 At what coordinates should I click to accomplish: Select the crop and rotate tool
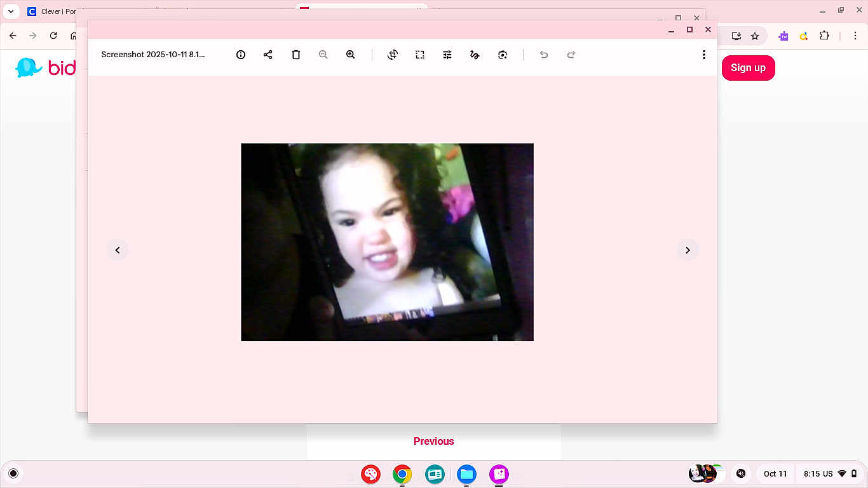point(393,55)
